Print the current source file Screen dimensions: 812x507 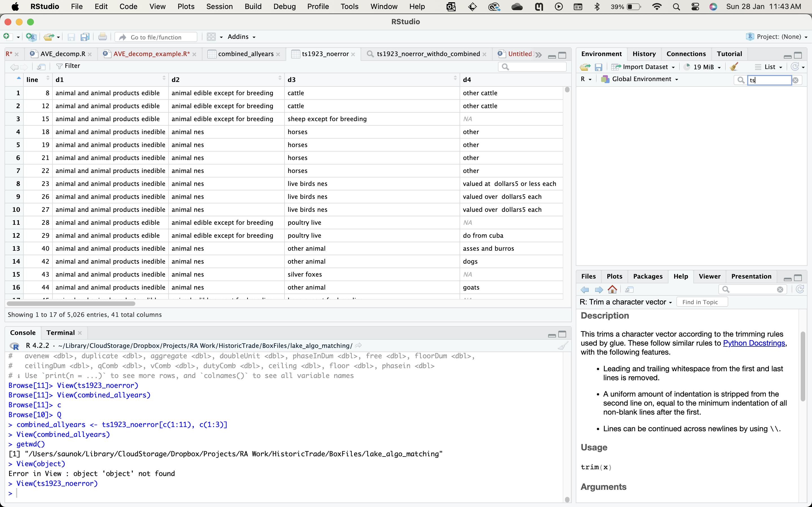coord(102,37)
